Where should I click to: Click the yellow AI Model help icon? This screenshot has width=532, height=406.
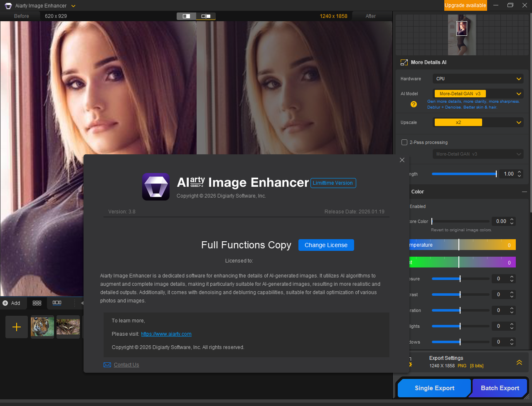[414, 104]
